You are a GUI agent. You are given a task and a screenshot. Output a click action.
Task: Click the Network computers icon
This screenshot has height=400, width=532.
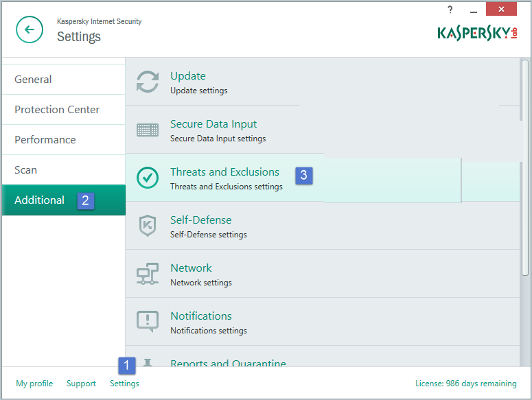tap(148, 274)
